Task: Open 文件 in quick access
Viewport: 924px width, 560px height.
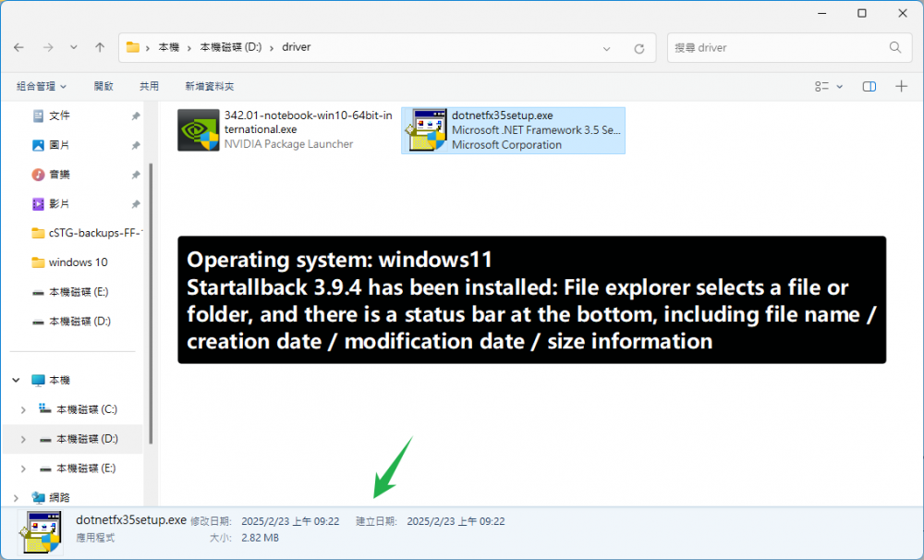Action: pos(59,116)
